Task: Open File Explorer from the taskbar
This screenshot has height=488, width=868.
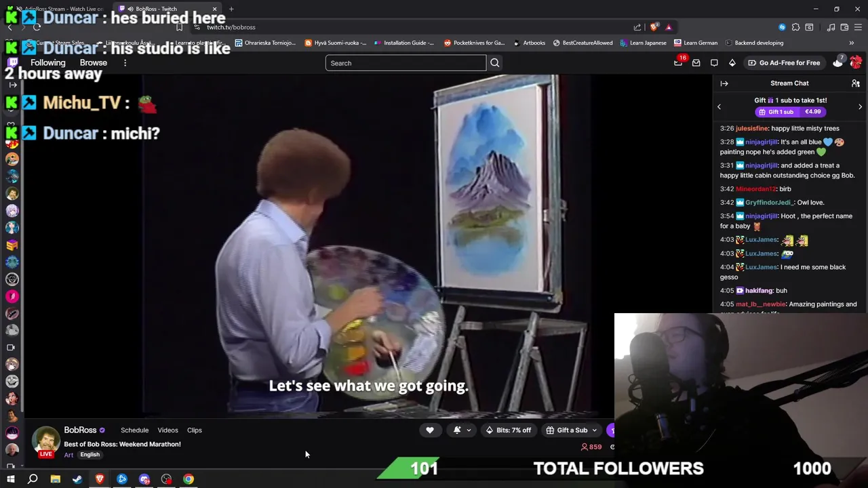Action: pos(56,479)
